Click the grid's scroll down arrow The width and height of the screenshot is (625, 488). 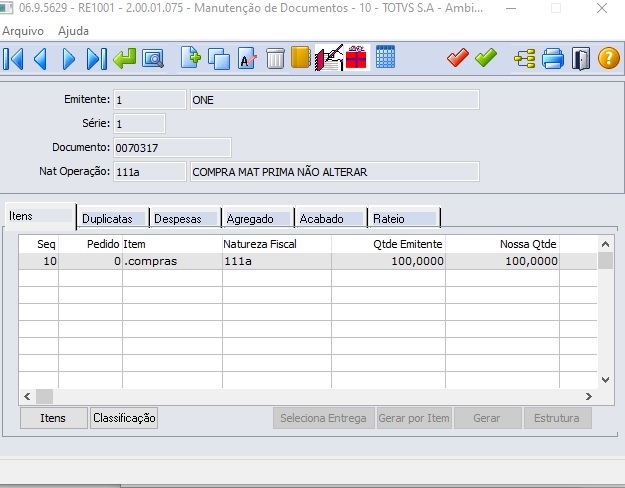coord(605,380)
